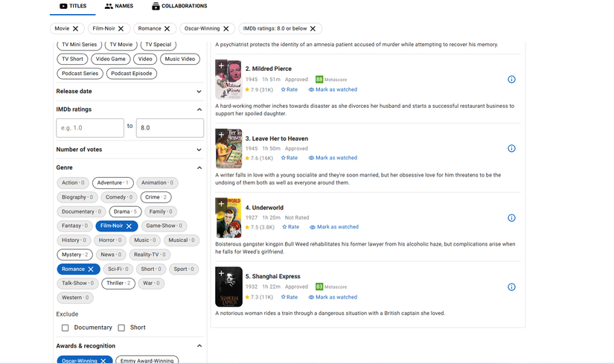Rate Leave Her to Heaven
The image size is (614, 364).
pyautogui.click(x=290, y=158)
